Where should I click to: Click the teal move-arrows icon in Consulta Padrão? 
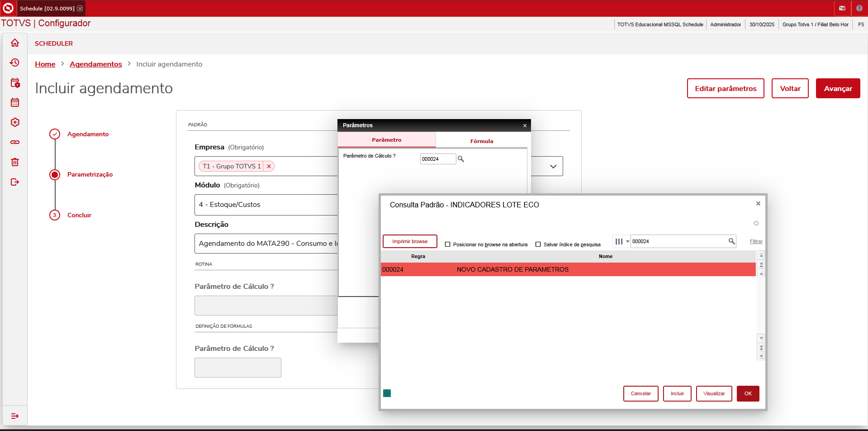(387, 393)
